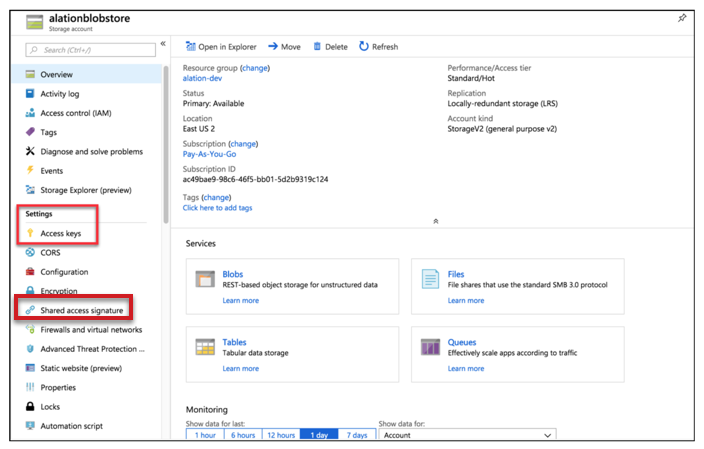This screenshot has width=704, height=449.
Task: Click here to add tags link
Action: click(x=217, y=207)
